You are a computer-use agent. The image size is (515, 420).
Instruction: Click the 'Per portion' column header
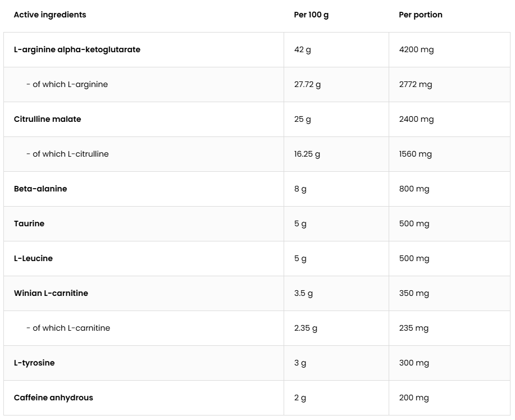(420, 15)
